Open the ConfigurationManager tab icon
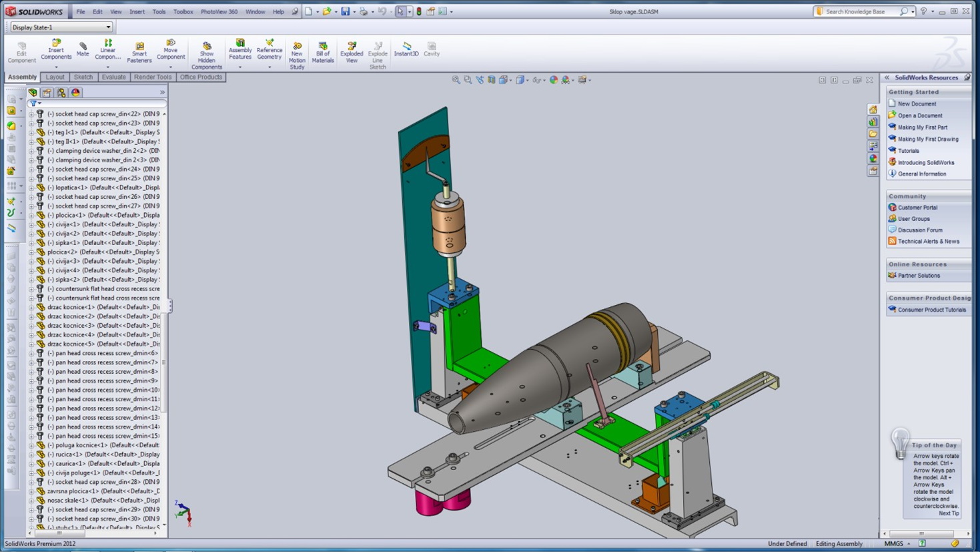 pos(61,93)
